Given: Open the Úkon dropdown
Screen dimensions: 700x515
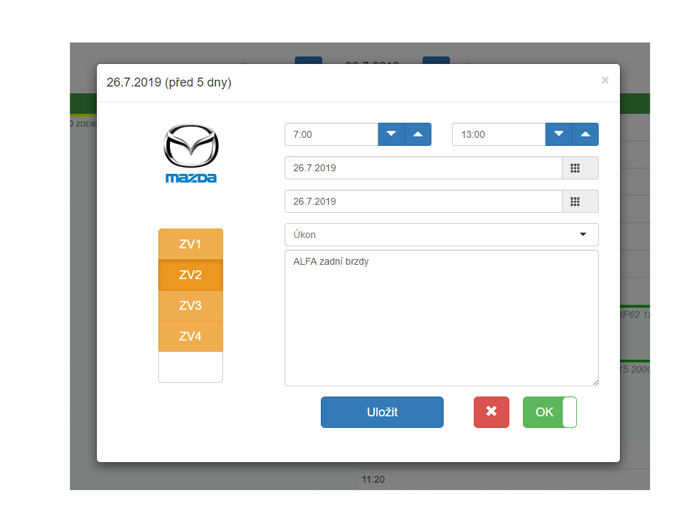Looking at the screenshot, I should tap(442, 235).
